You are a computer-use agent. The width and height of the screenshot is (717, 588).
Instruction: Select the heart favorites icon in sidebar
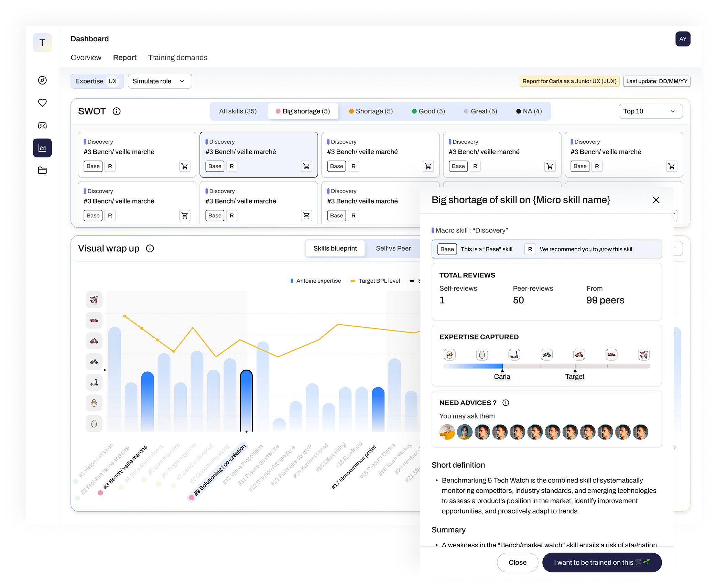(x=42, y=102)
